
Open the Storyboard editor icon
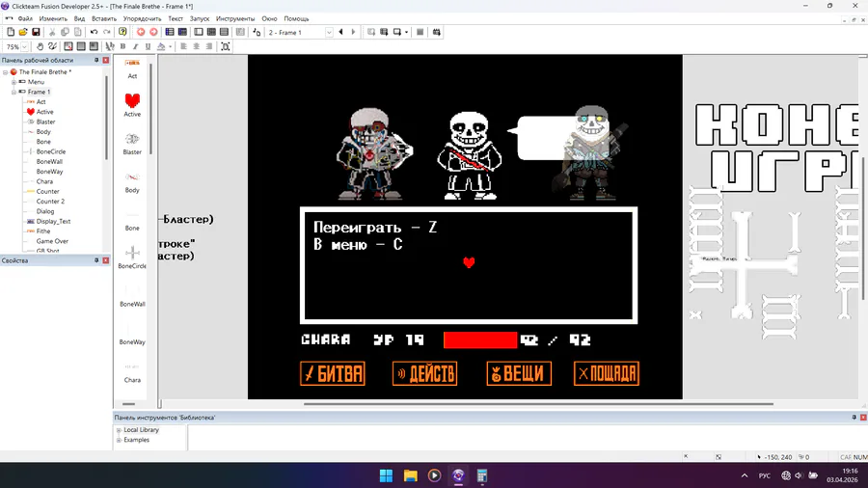click(x=170, y=32)
